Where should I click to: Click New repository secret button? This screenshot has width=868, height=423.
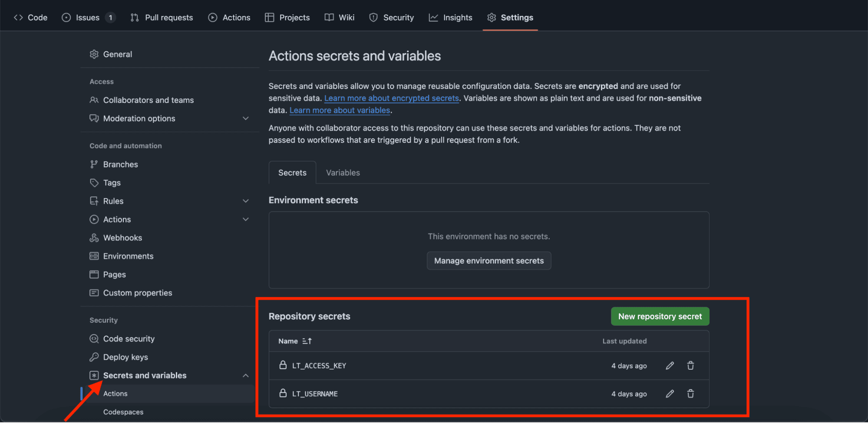coord(660,316)
